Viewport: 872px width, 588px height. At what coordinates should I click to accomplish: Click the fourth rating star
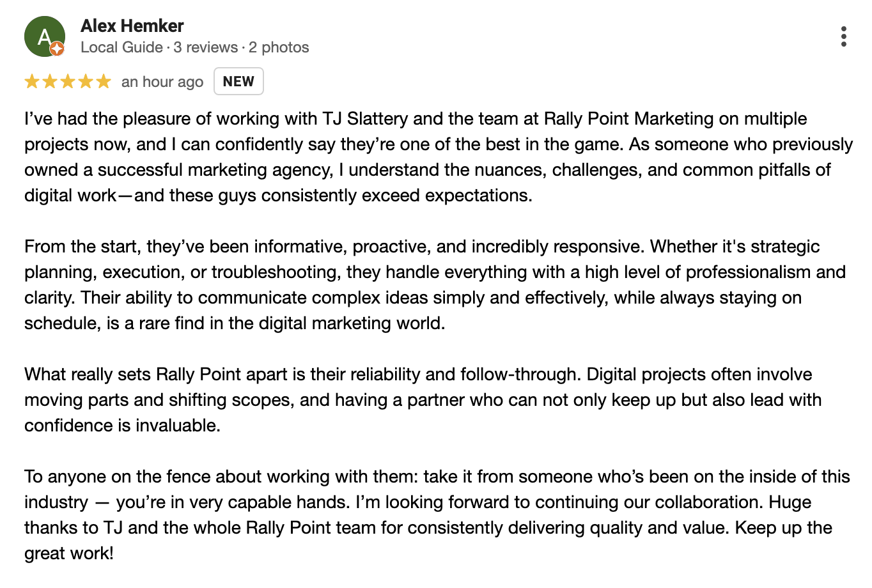86,82
